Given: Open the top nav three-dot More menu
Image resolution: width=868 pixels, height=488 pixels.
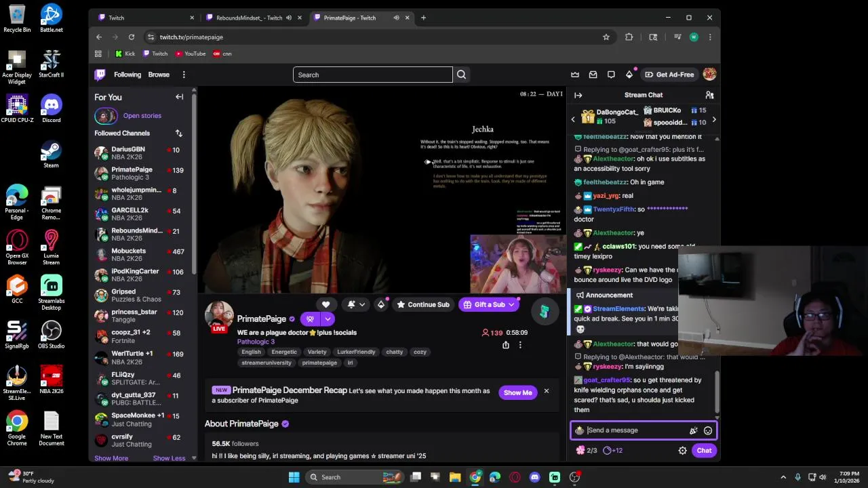Looking at the screenshot, I should [184, 75].
